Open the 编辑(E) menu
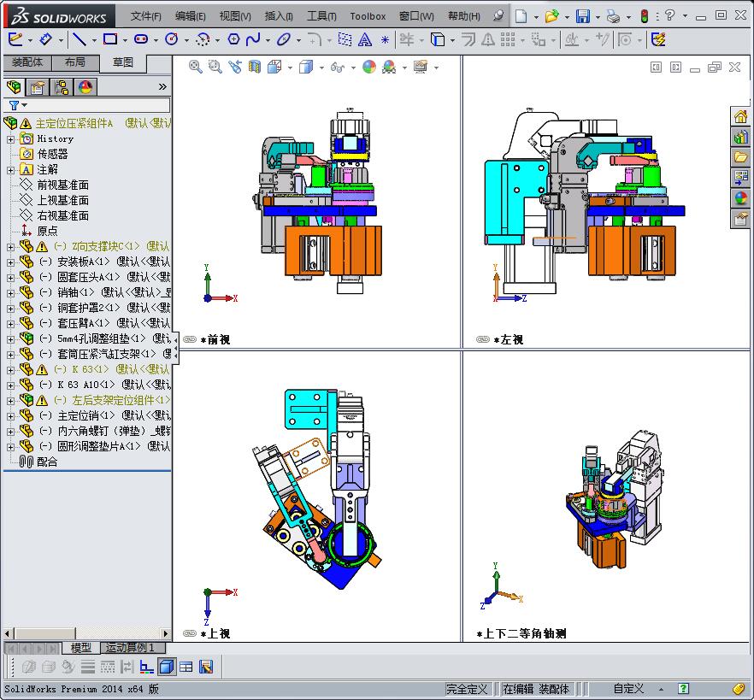Image resolution: width=754 pixels, height=700 pixels. point(191,16)
